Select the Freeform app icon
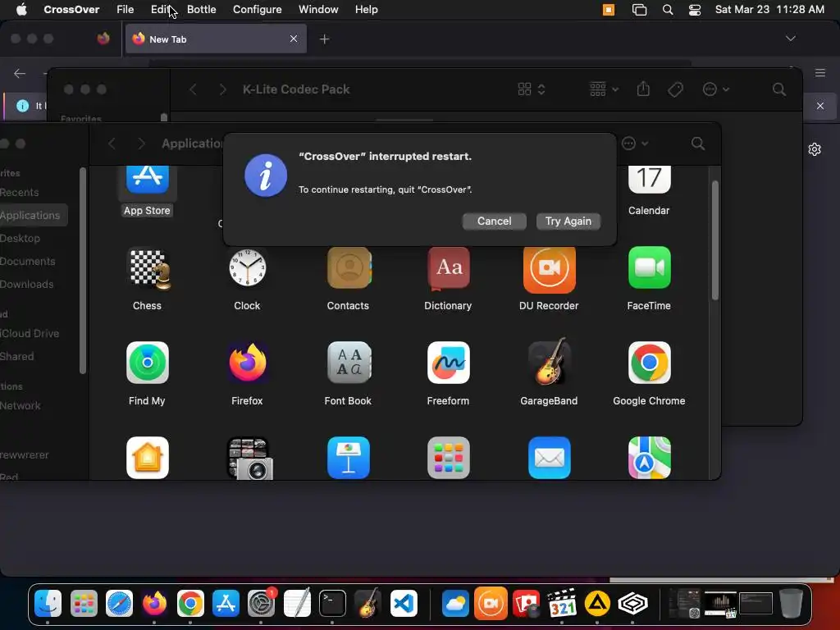 [449, 363]
